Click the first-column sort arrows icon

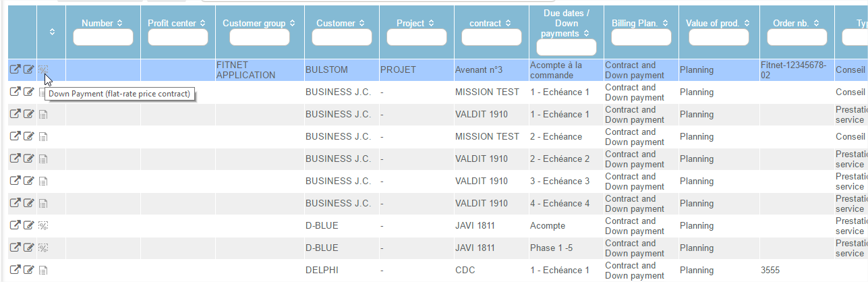pos(52,32)
